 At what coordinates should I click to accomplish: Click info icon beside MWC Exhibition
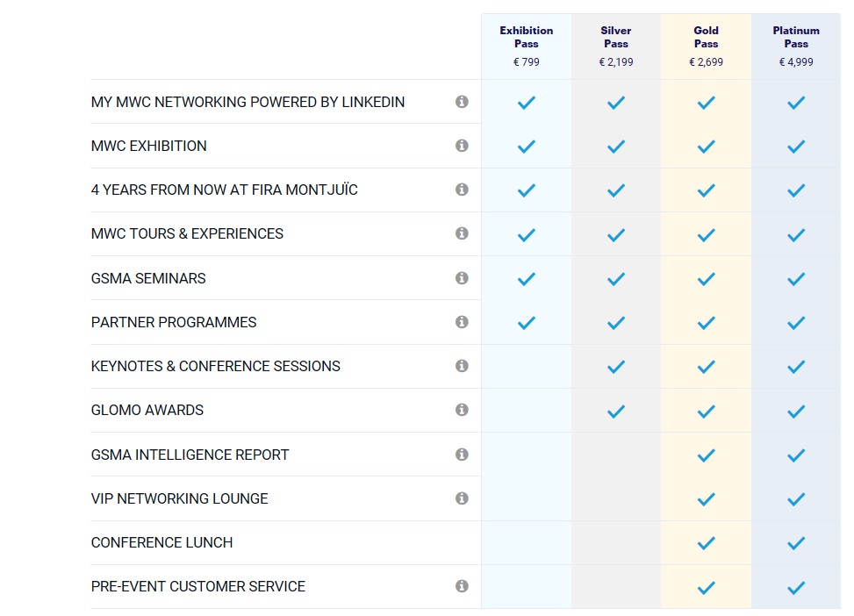point(462,146)
